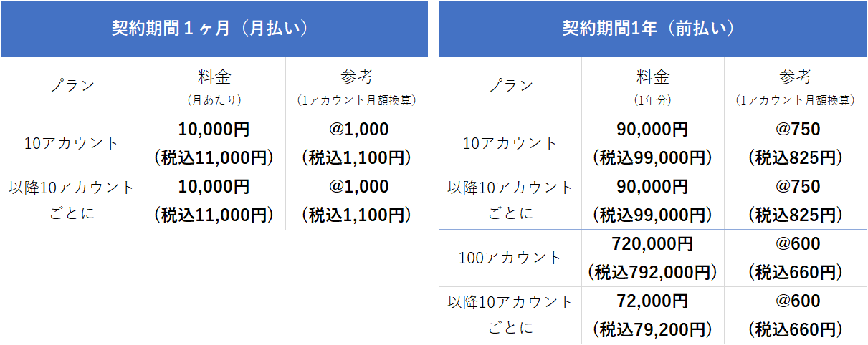Select the 料金（月あたり） column header
Viewport: 868px width, 345px height.
pos(214,86)
